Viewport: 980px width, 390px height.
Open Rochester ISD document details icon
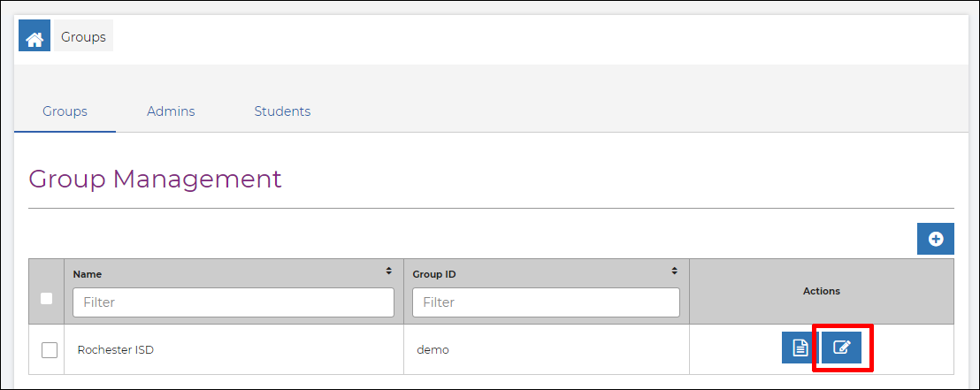800,348
